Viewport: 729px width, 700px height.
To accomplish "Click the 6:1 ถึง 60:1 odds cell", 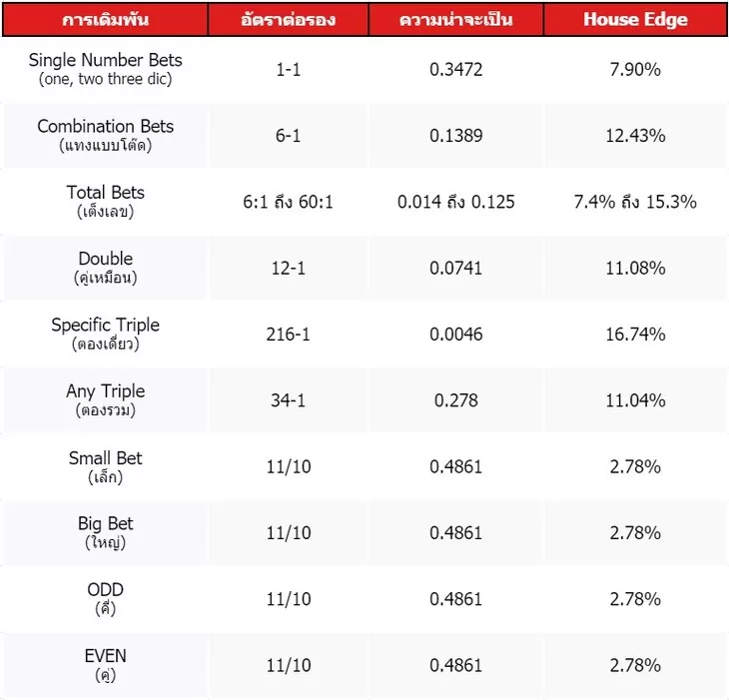I will click(x=289, y=202).
